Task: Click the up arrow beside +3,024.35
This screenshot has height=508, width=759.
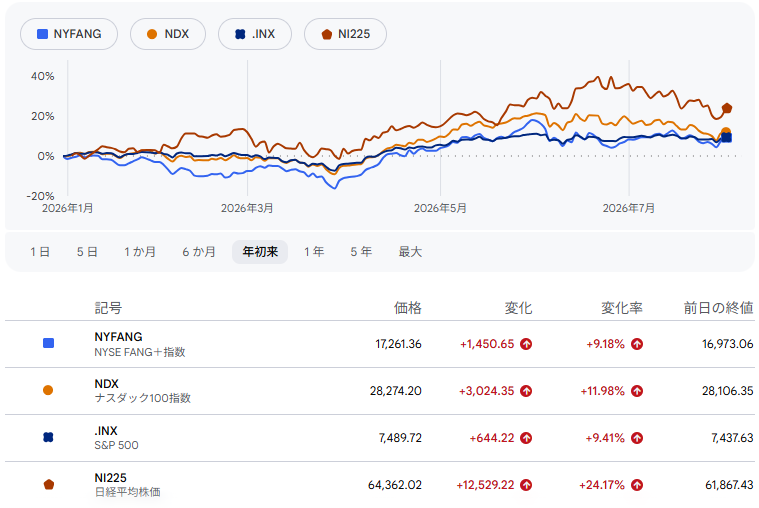Action: pos(526,391)
